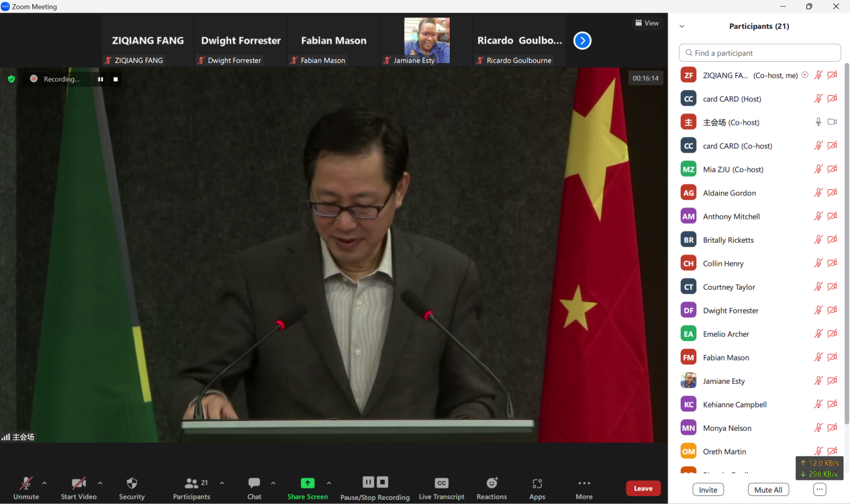Click the Mute All button
The height and width of the screenshot is (504, 850).
pyautogui.click(x=768, y=490)
